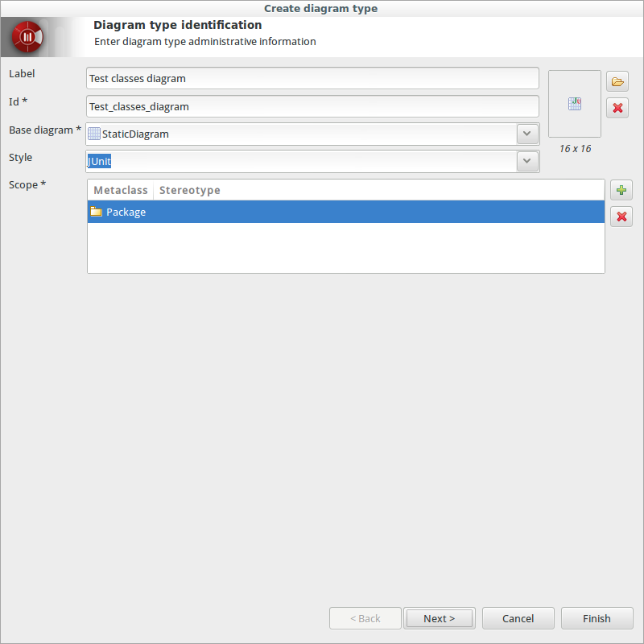The image size is (644, 644).
Task: Click the Package folder icon in scope list
Action: [96, 212]
